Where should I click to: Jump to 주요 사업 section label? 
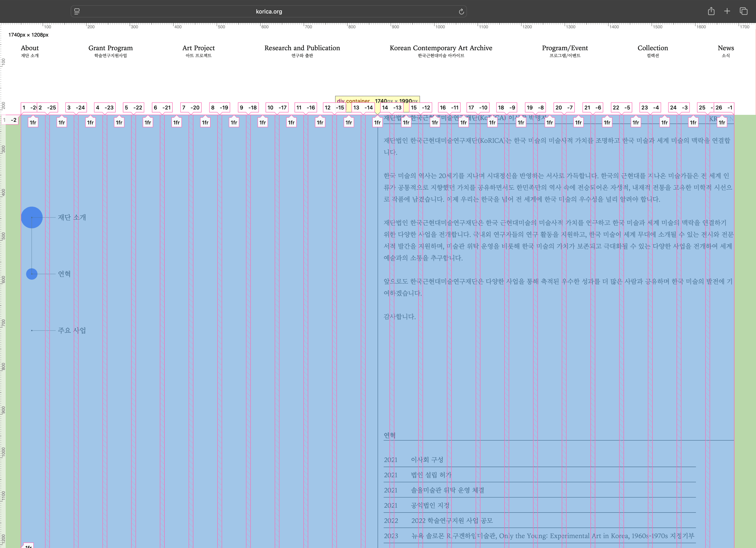click(x=72, y=330)
